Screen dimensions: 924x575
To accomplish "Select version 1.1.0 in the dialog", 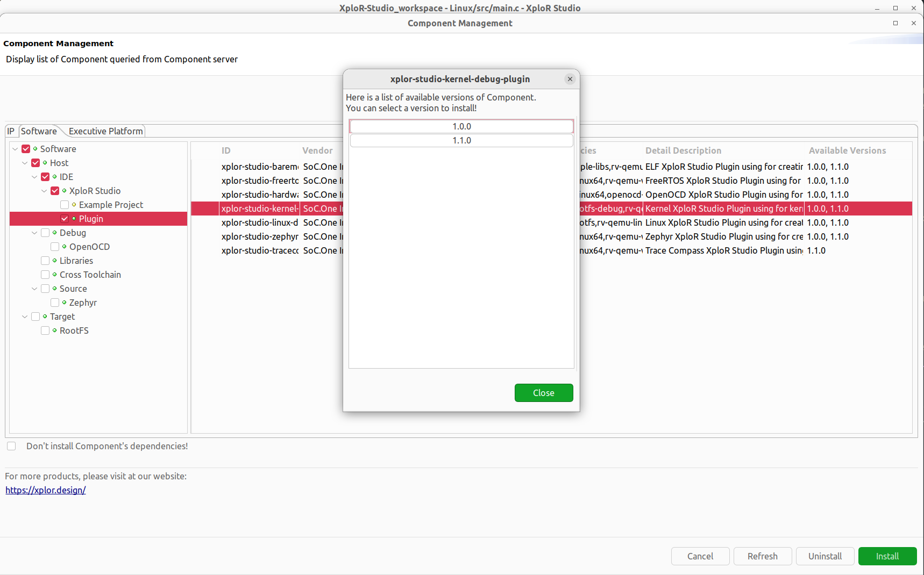I will point(461,140).
